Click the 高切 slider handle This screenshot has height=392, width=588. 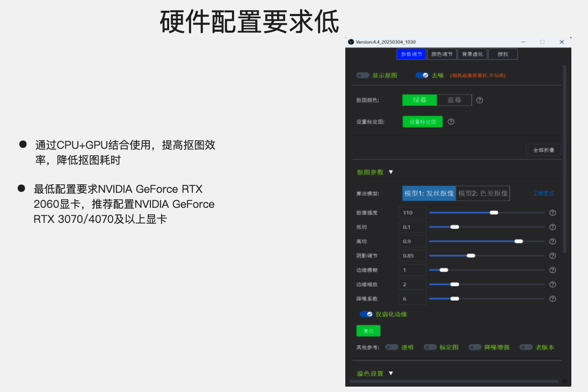(x=519, y=242)
